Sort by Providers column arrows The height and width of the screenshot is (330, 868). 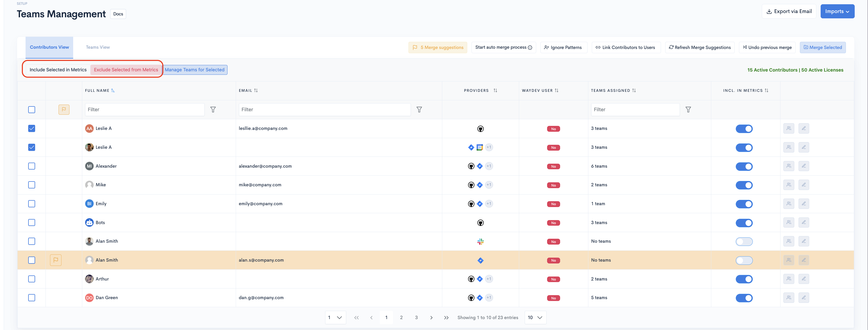tap(495, 90)
